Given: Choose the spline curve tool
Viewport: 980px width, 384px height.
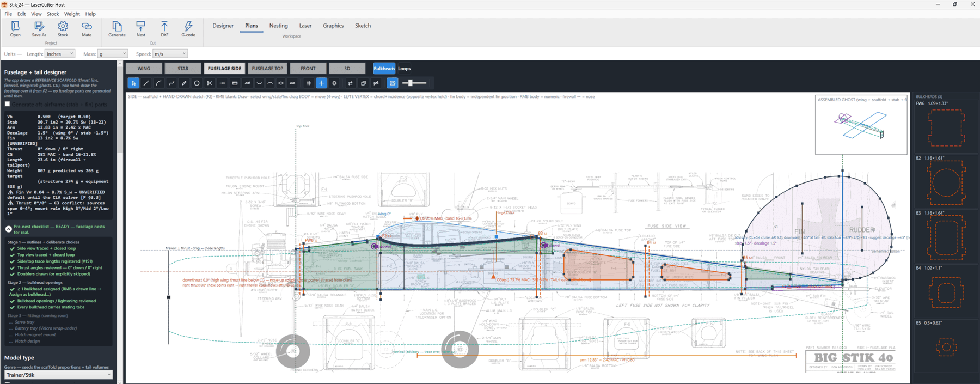Looking at the screenshot, I should click(171, 83).
